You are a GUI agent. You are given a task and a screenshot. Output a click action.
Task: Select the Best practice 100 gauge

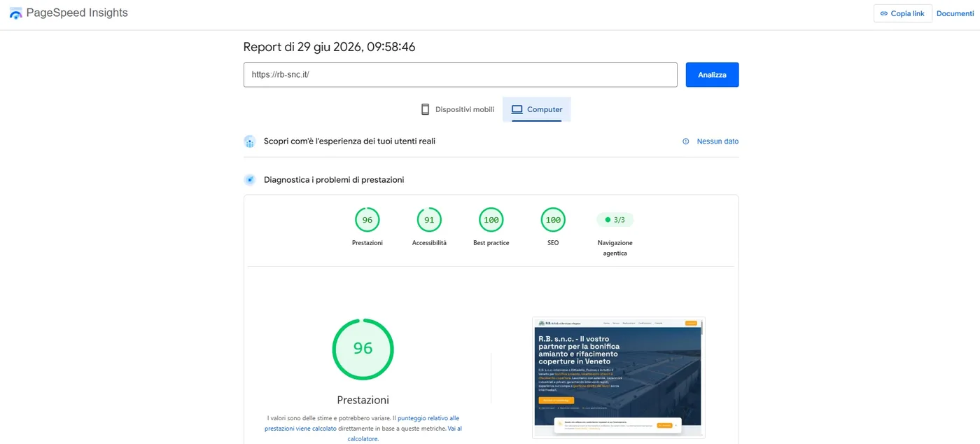(491, 220)
